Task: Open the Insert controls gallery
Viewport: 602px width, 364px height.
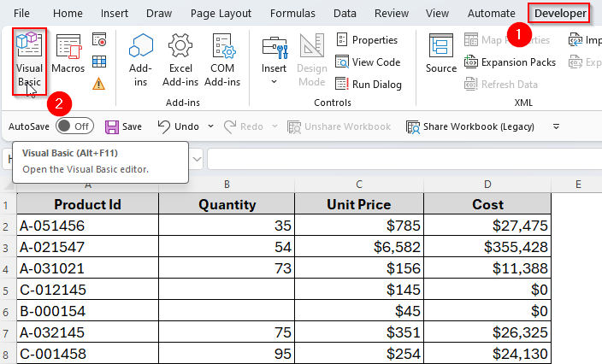Action: click(x=274, y=60)
